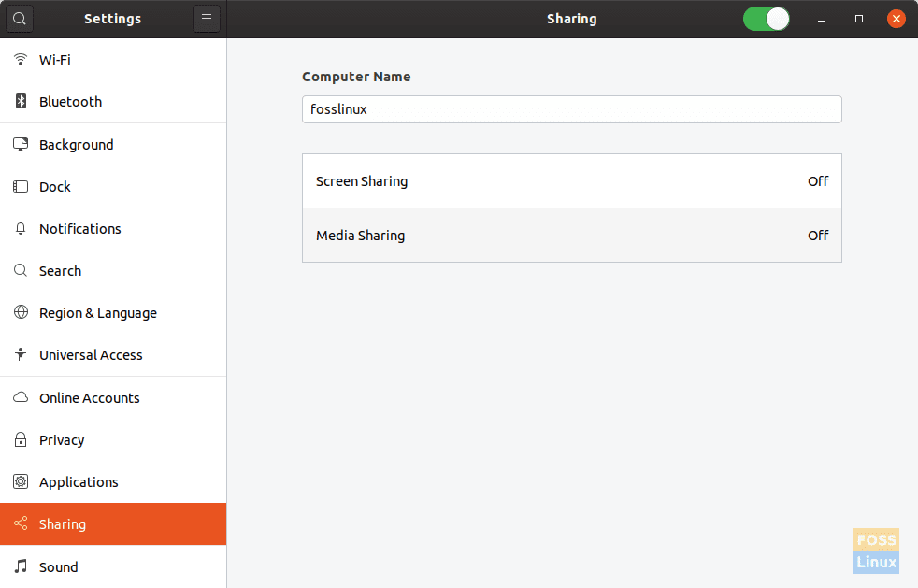Select the Background monitor icon
This screenshot has height=588, width=918.
tap(21, 145)
